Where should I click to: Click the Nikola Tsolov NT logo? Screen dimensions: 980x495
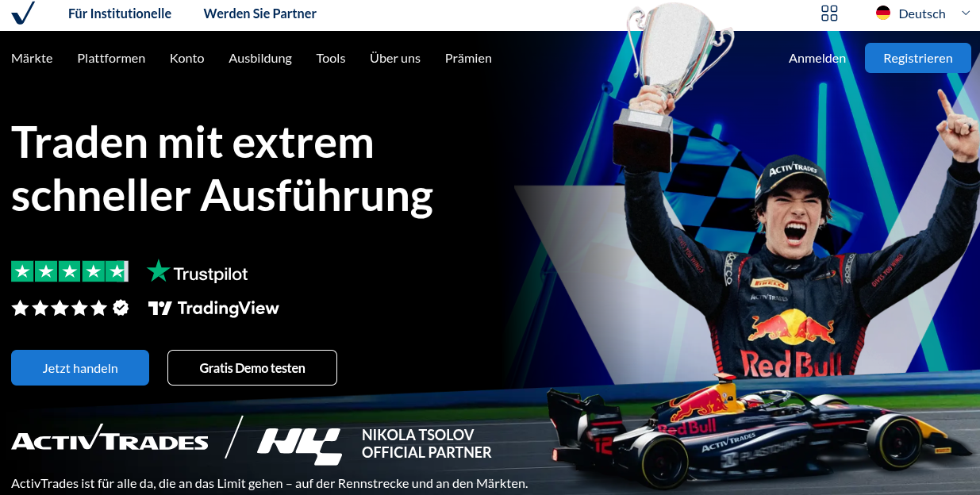(x=299, y=445)
